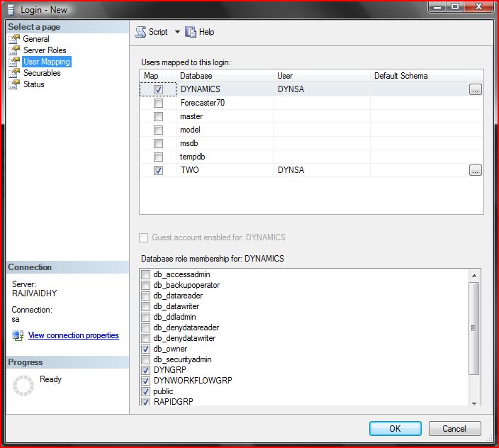Click the Status page icon
Image resolution: width=499 pixels, height=448 pixels.
click(x=14, y=84)
